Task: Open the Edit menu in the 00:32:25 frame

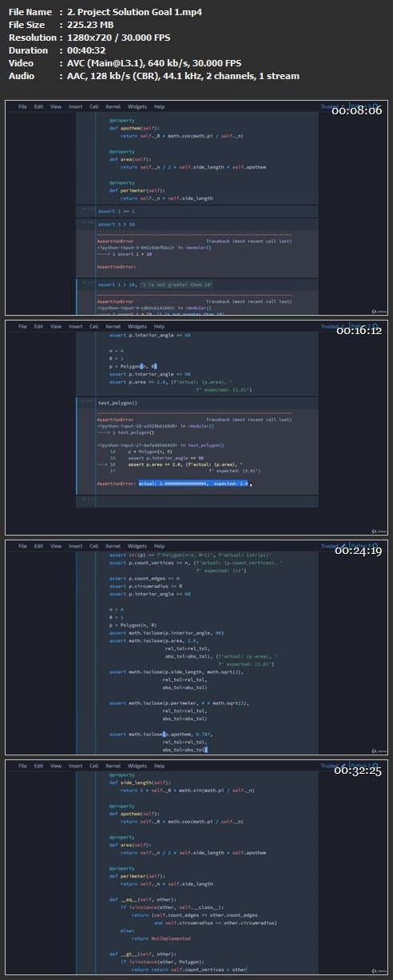Action: (x=38, y=766)
